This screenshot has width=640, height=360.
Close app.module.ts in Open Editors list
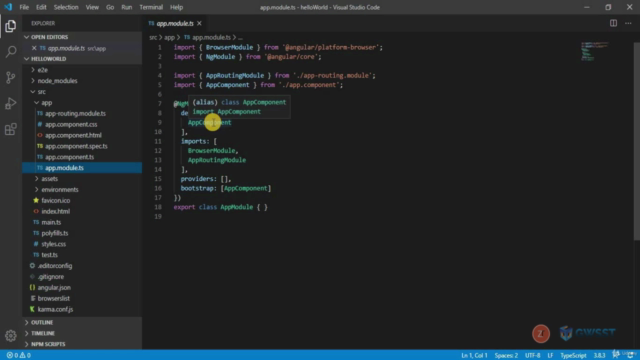click(x=34, y=48)
